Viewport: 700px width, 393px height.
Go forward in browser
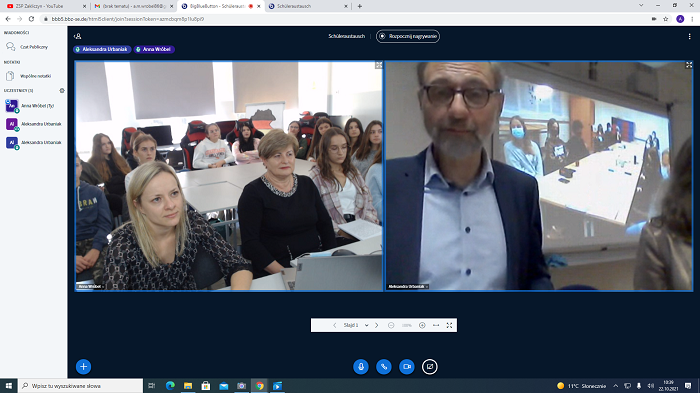pyautogui.click(x=20, y=19)
